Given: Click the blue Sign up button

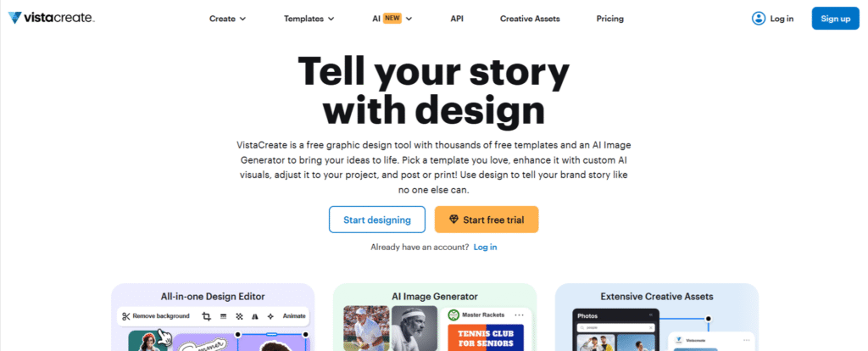Looking at the screenshot, I should click(836, 19).
